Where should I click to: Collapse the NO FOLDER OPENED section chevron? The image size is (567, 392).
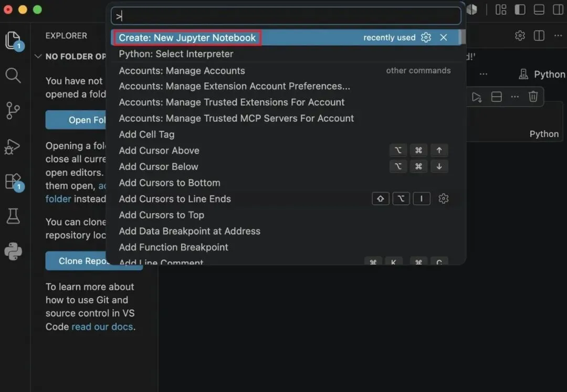click(38, 56)
